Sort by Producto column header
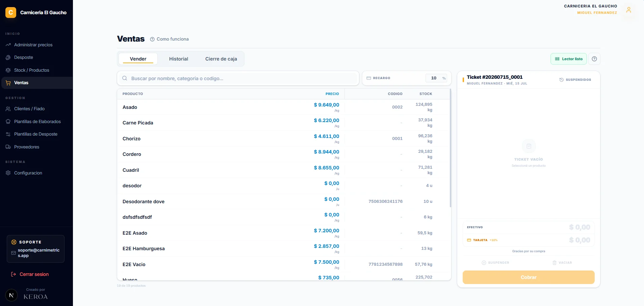 [x=133, y=94]
